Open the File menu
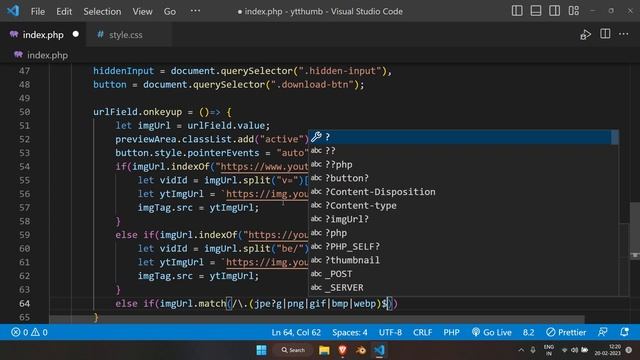640x360 pixels. 38,11
